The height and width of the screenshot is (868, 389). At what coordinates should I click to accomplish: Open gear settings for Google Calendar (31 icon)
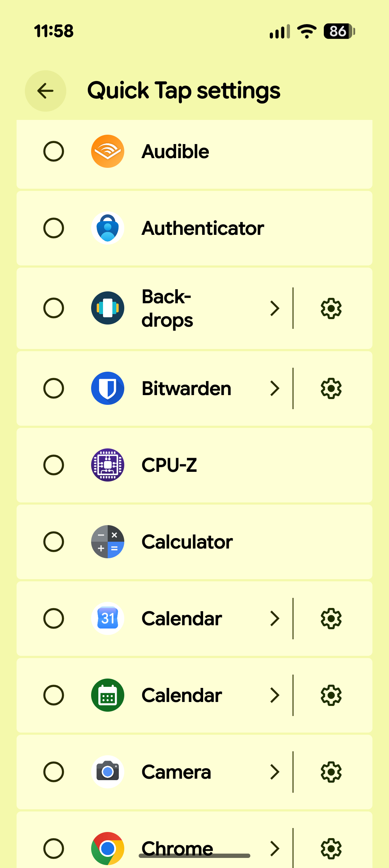click(331, 618)
